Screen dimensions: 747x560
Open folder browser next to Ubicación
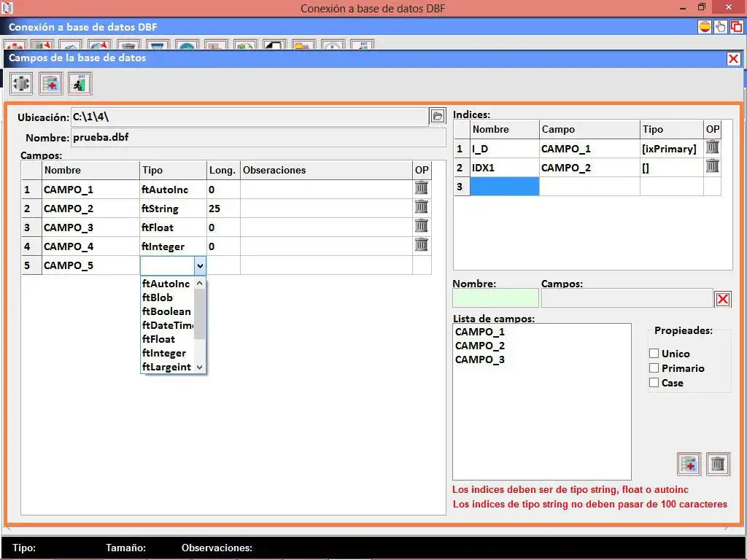pos(438,116)
